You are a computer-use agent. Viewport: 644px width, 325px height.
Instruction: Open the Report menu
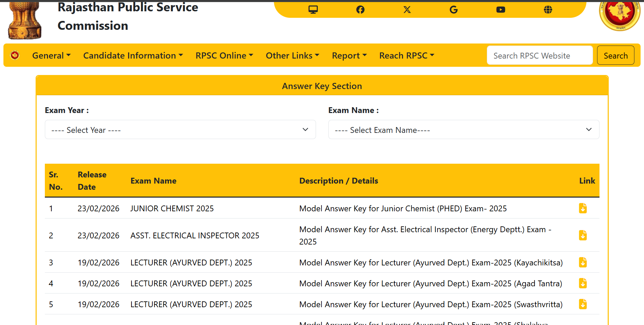[x=349, y=55]
